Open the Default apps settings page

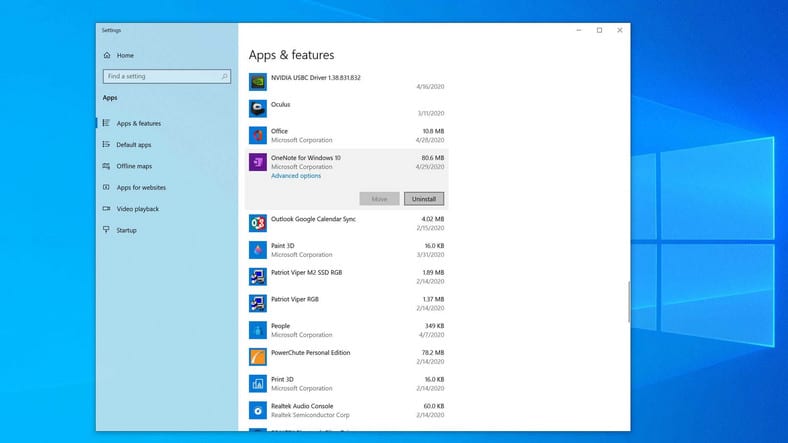(134, 145)
